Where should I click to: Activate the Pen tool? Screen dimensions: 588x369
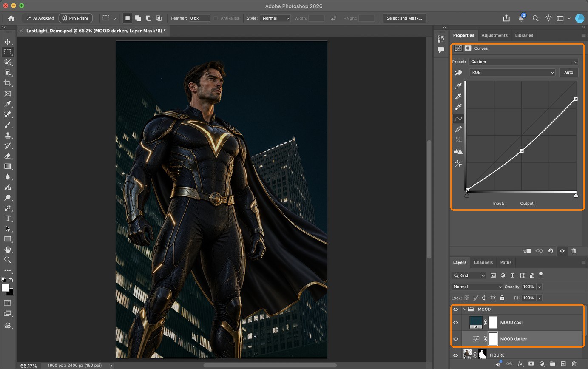coord(8,208)
